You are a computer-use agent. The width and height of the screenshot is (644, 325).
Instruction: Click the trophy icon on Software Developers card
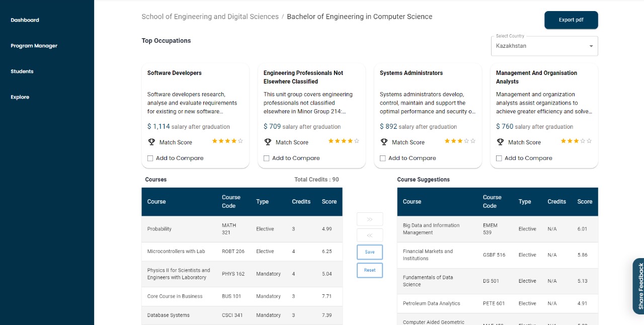(151, 142)
